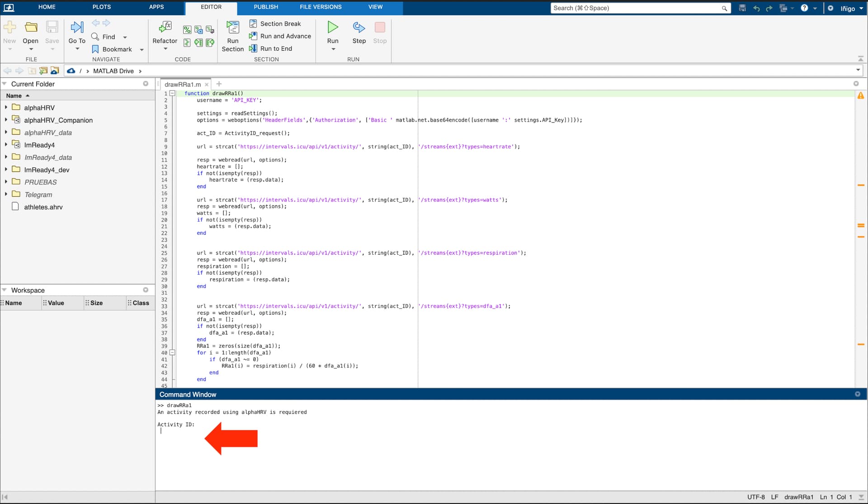
Task: Click the Up one level folder icon
Action: pyautogui.click(x=32, y=71)
